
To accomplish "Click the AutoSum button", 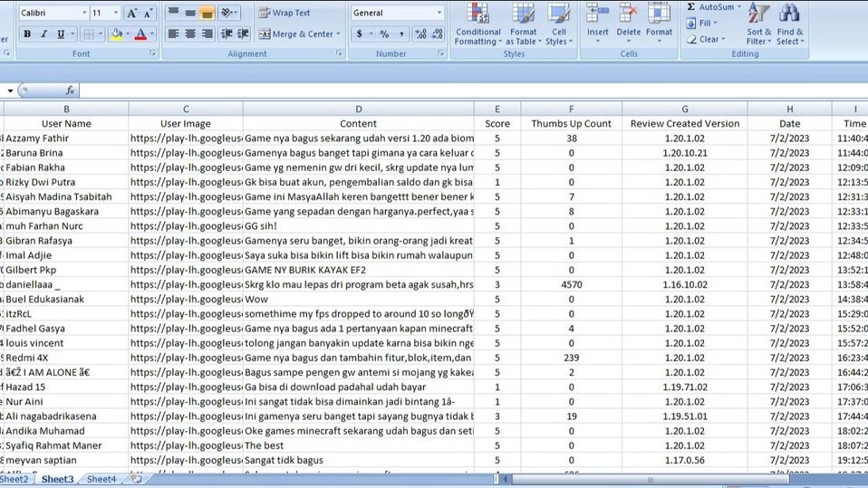I will (x=715, y=7).
